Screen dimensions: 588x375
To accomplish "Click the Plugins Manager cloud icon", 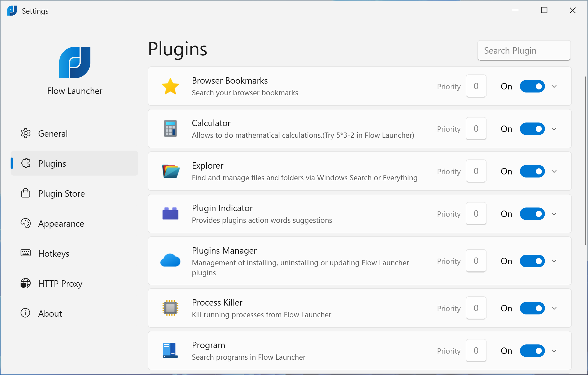I will pyautogui.click(x=170, y=261).
